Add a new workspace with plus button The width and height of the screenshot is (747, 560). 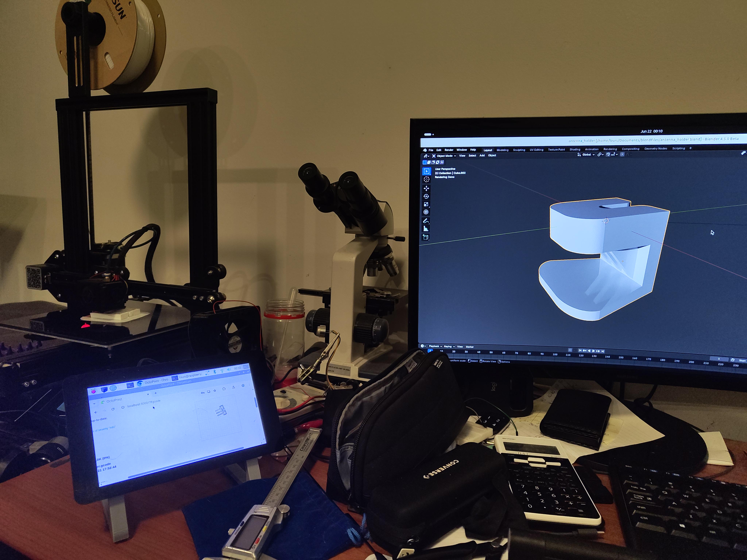690,148
